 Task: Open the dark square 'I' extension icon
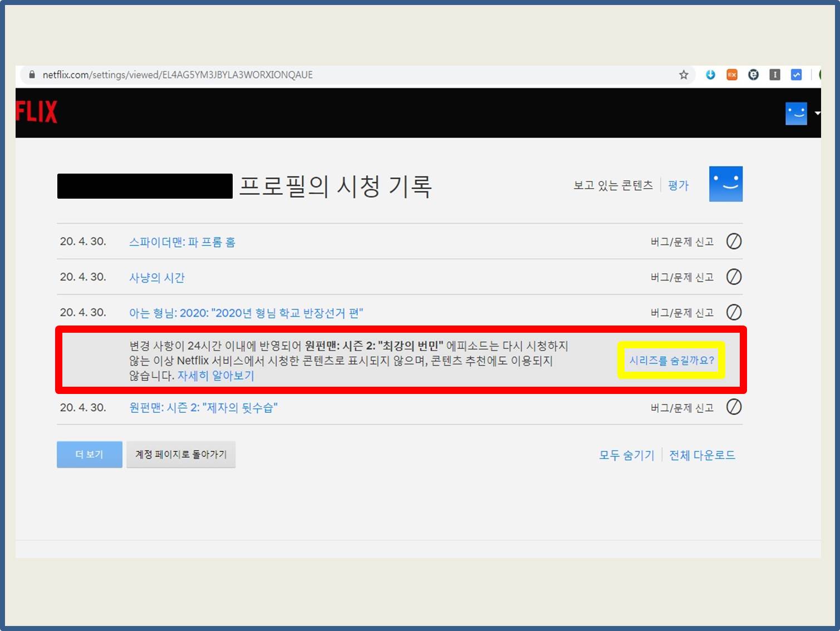point(774,75)
